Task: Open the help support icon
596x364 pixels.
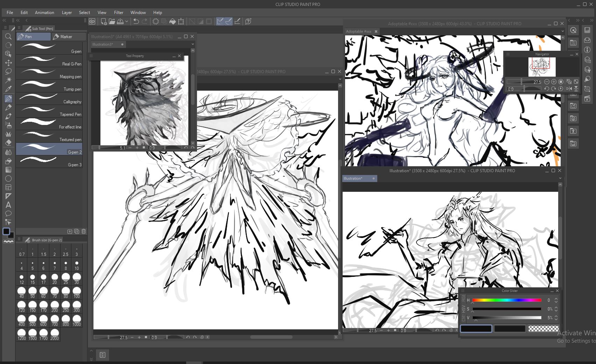Action: coord(248,21)
